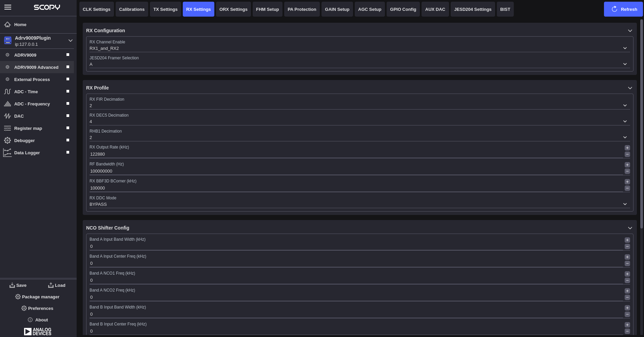The image size is (644, 337).
Task: Open the AGC Setup tab
Action: (370, 9)
